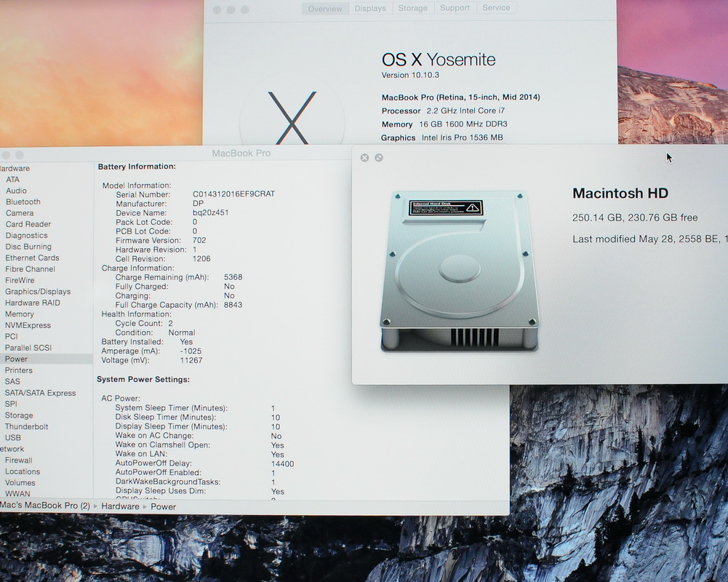Image resolution: width=728 pixels, height=582 pixels.
Task: Select SAS in the sidebar
Action: click(12, 381)
